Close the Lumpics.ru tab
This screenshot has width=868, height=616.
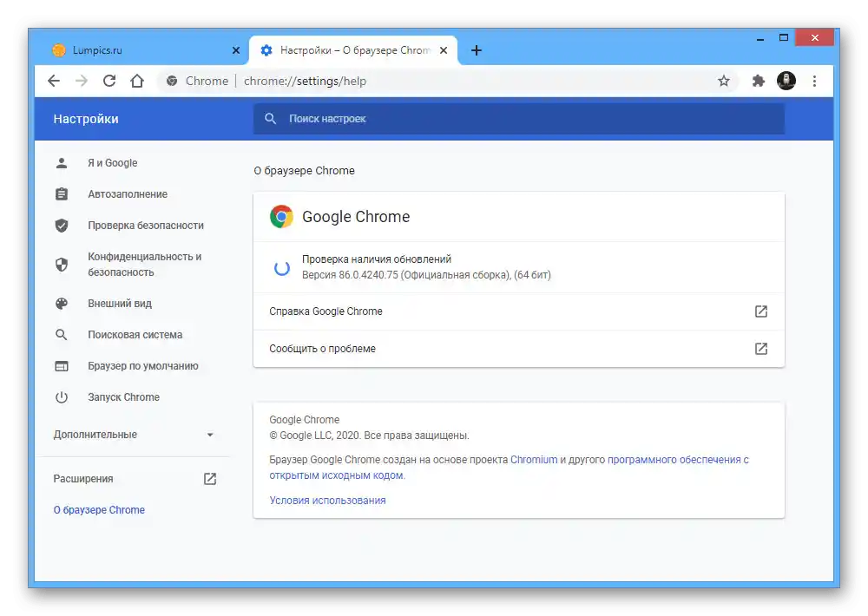pos(236,50)
